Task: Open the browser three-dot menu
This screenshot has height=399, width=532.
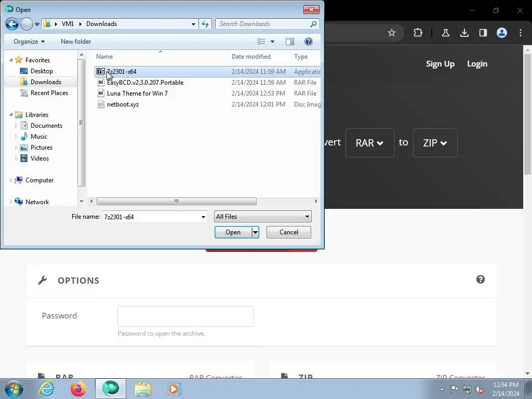Action: click(x=521, y=33)
